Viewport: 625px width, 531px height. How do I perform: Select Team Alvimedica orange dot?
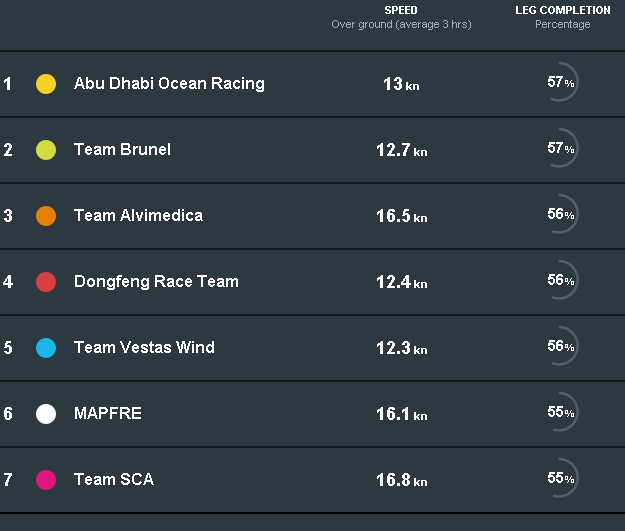click(x=46, y=216)
